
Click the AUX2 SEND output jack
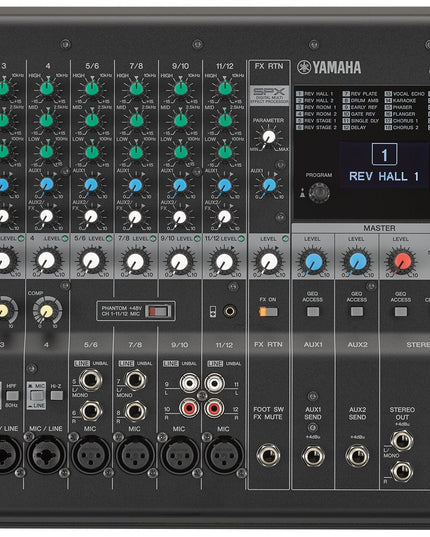[x=357, y=456]
